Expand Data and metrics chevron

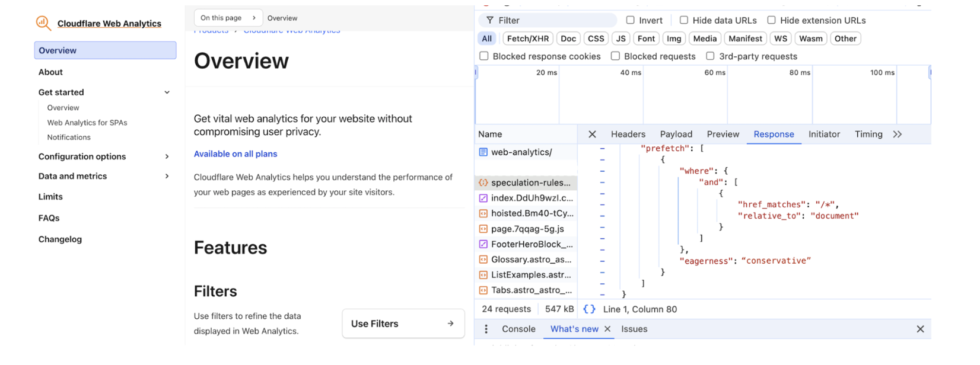click(167, 176)
